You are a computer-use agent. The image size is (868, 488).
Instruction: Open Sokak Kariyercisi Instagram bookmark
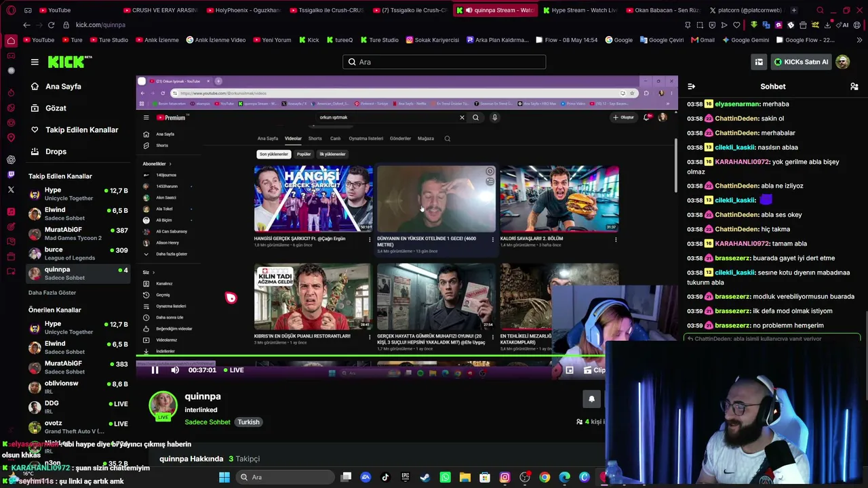coord(432,40)
